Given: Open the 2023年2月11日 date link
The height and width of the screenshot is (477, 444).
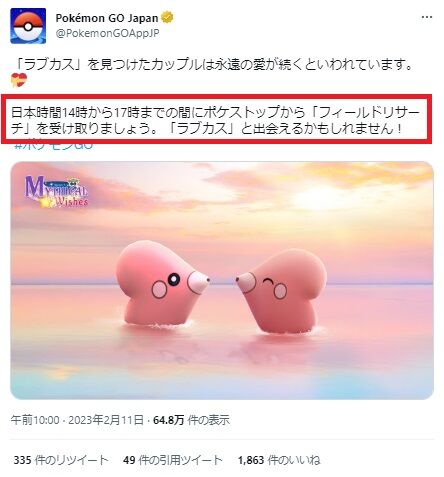Looking at the screenshot, I should [106, 420].
